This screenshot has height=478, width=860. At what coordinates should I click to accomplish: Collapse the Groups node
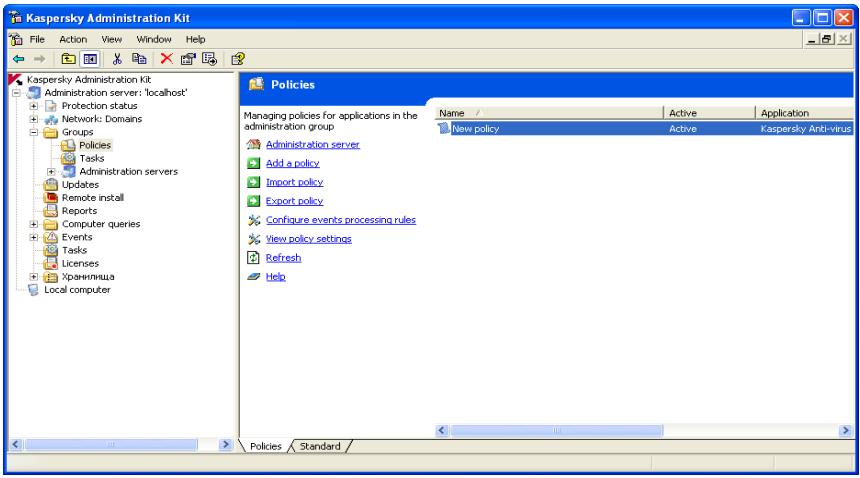pos(34,132)
